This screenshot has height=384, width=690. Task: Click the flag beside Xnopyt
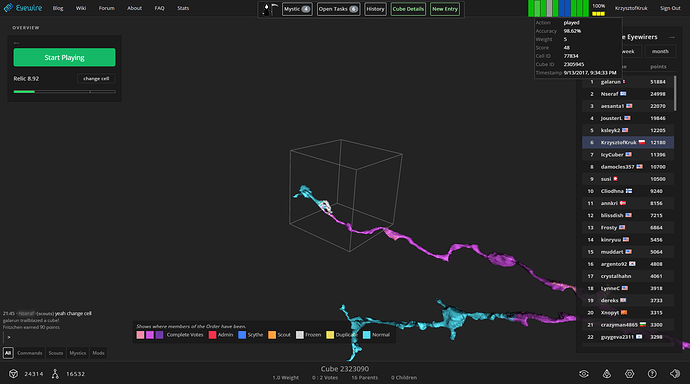624,312
